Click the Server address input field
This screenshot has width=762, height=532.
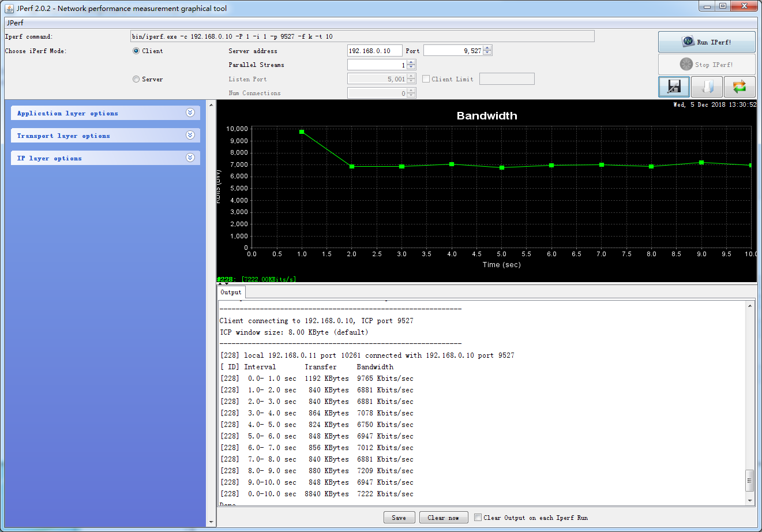(374, 50)
